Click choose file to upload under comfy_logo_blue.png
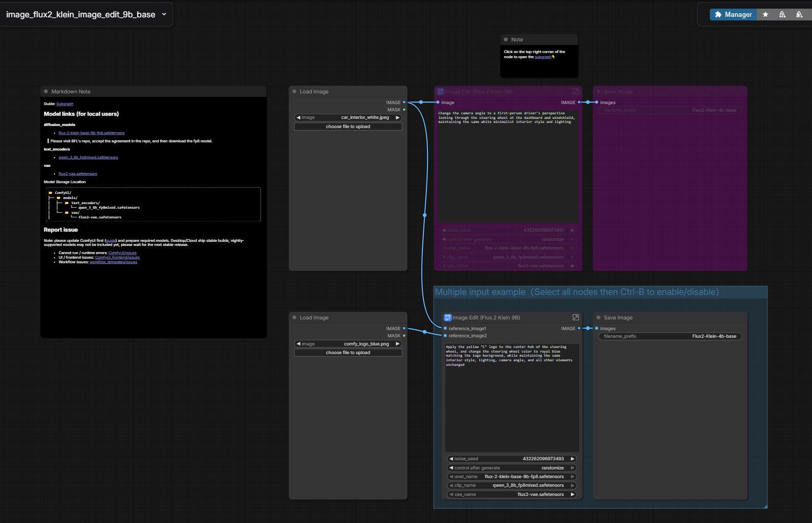The width and height of the screenshot is (812, 523). 348,353
